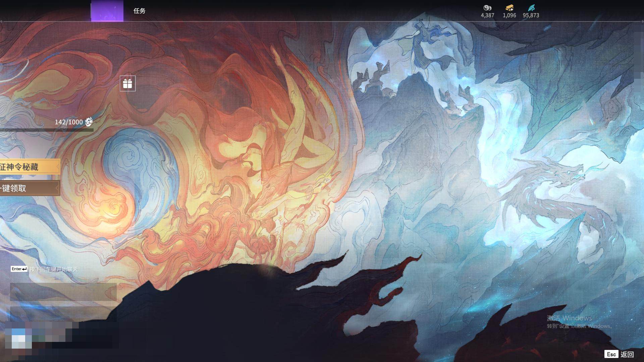Click the 按下回车键开始聊天 chat prompt

click(54, 269)
